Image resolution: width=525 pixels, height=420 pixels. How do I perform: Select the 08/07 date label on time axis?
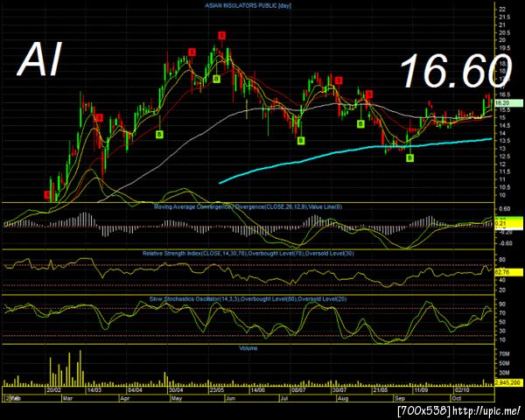(x=298, y=390)
